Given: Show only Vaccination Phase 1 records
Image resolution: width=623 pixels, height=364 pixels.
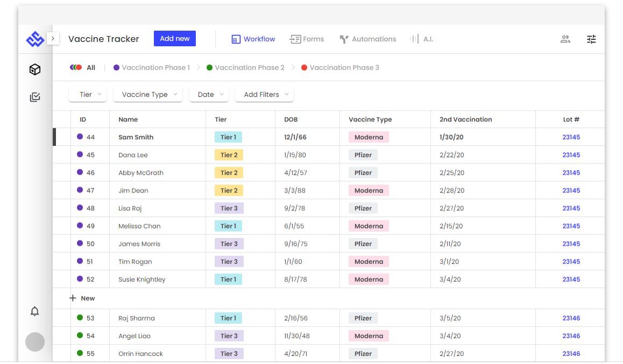Looking at the screenshot, I should coord(152,67).
